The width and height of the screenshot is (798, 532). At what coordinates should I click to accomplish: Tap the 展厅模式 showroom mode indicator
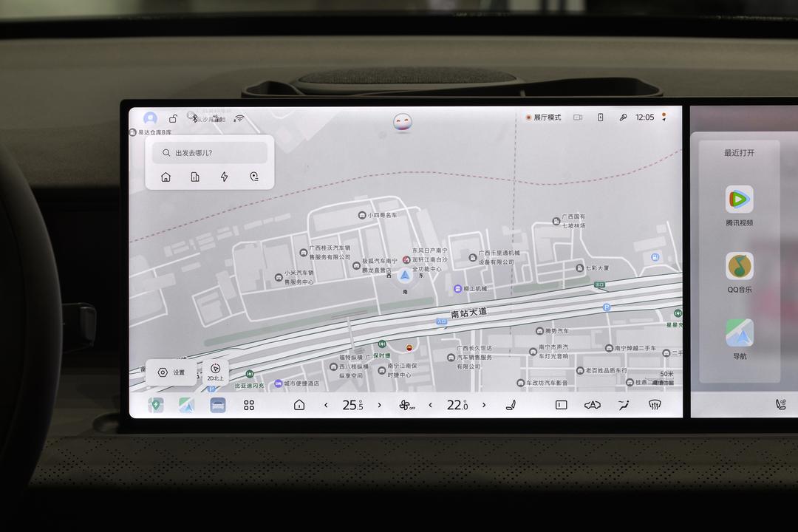[544, 117]
